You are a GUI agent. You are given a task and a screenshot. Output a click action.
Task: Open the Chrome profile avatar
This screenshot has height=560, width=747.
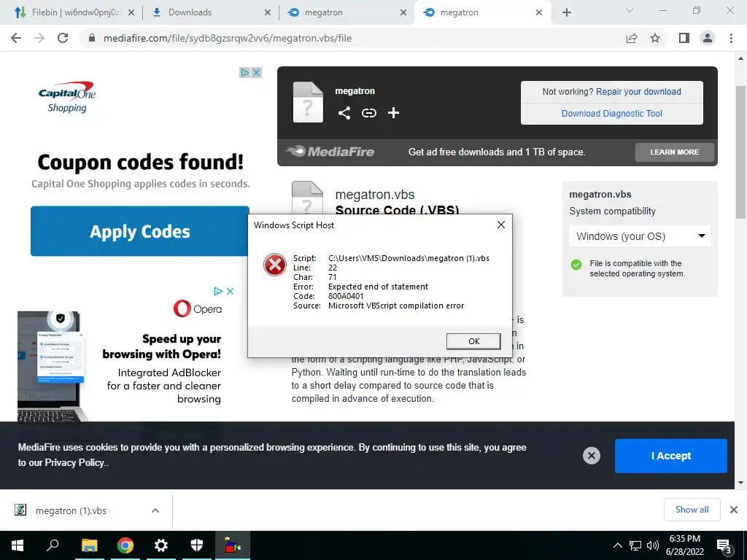[x=708, y=38]
